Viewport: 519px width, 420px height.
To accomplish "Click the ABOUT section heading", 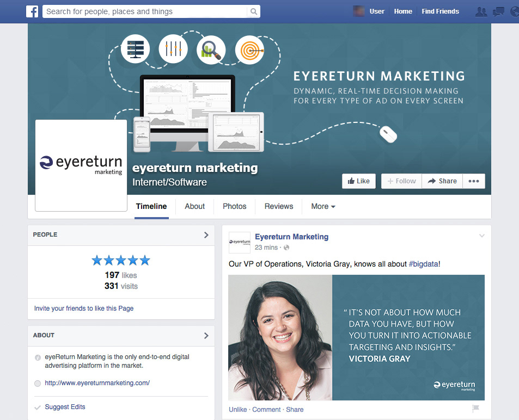I will point(44,335).
